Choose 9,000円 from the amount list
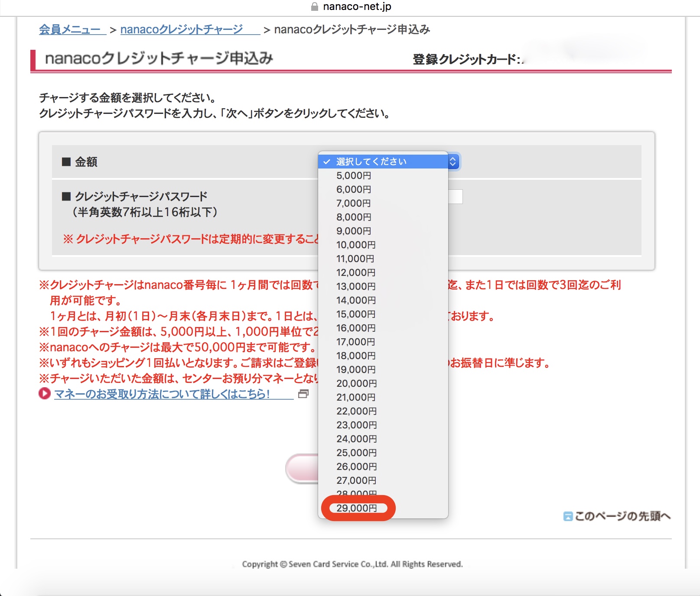700x596 pixels. coord(383,231)
